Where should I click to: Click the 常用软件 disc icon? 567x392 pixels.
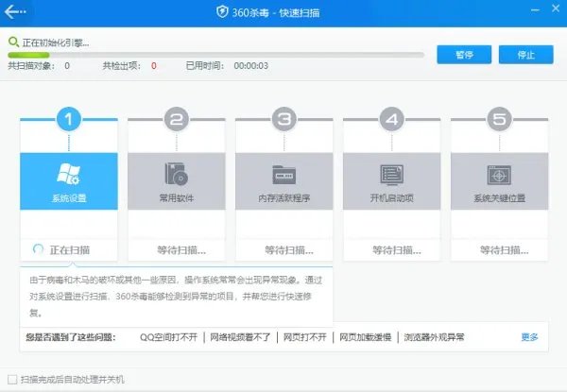click(x=176, y=174)
